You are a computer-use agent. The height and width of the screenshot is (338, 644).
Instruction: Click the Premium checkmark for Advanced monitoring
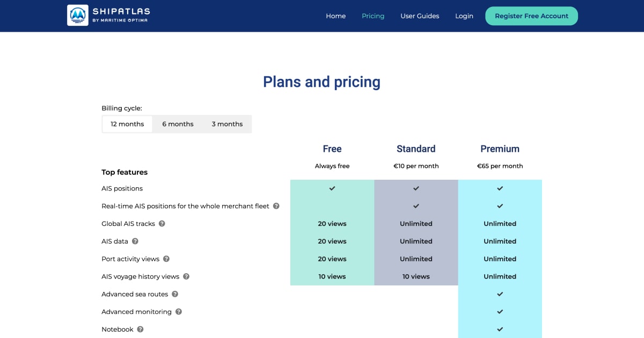(500, 312)
